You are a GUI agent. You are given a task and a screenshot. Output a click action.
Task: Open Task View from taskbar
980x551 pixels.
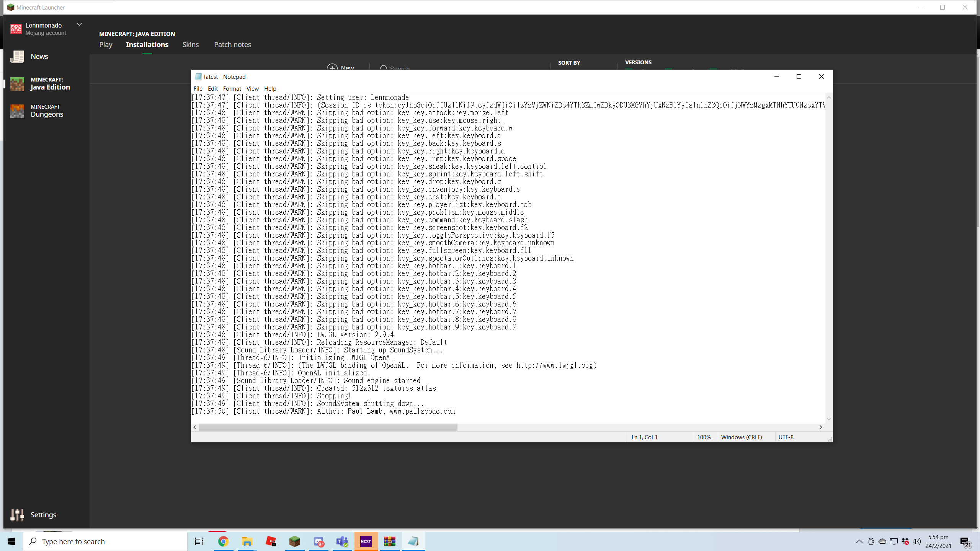[199, 541]
